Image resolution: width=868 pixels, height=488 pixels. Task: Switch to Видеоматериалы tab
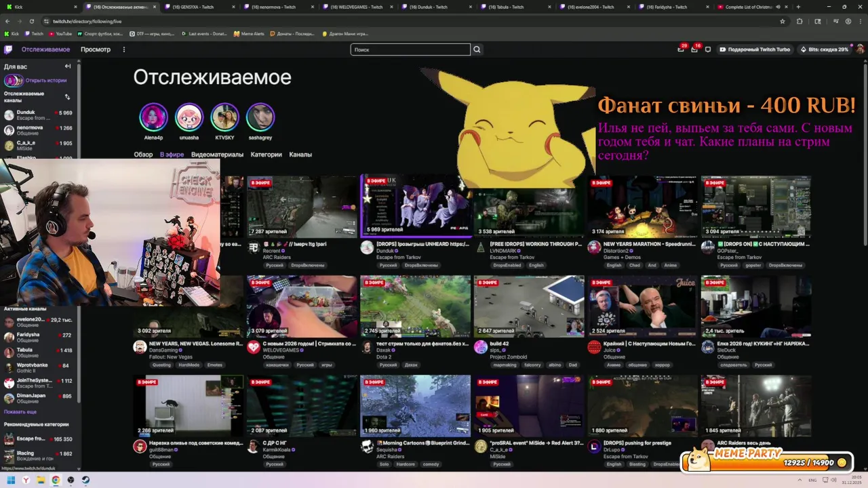pyautogui.click(x=217, y=155)
